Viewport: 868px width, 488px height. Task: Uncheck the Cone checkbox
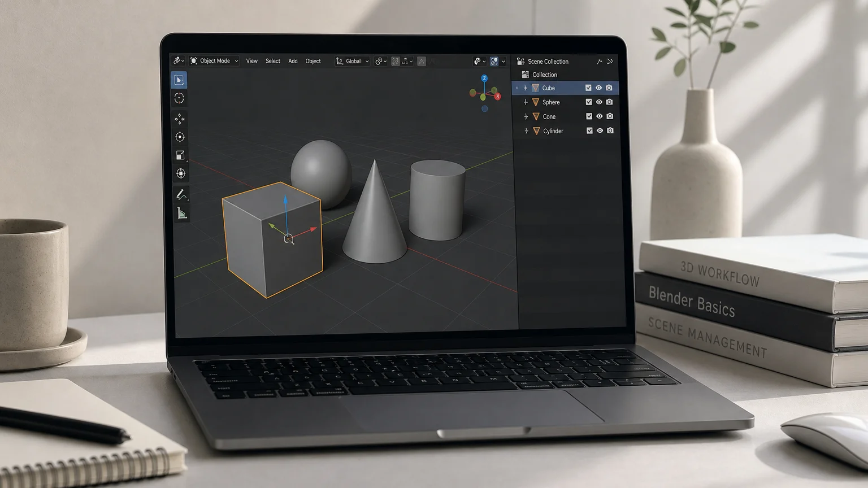(x=589, y=116)
